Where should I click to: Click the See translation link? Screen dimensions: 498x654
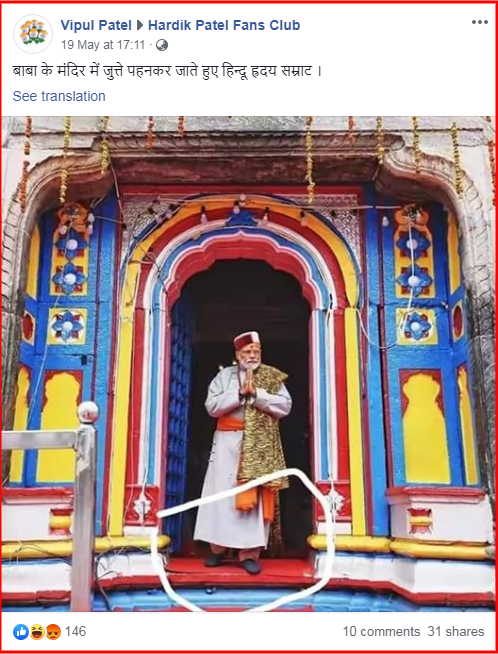[59, 96]
